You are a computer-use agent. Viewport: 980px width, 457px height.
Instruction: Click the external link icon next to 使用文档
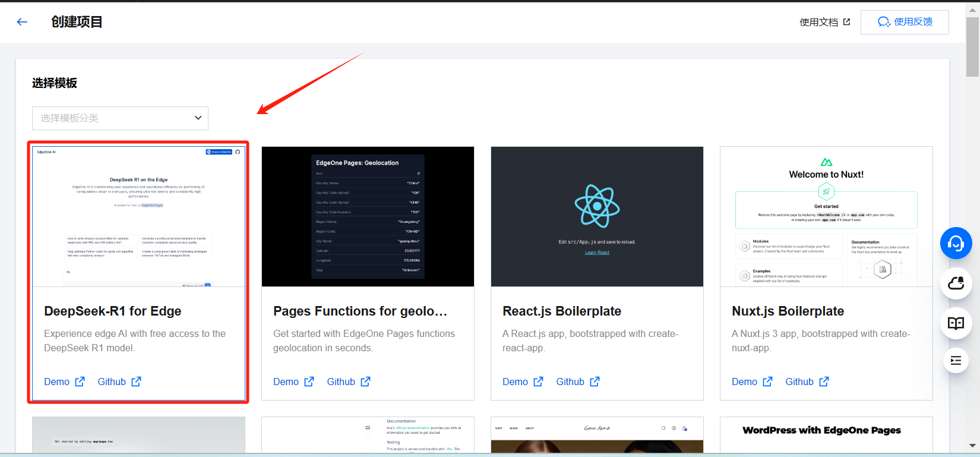[846, 22]
